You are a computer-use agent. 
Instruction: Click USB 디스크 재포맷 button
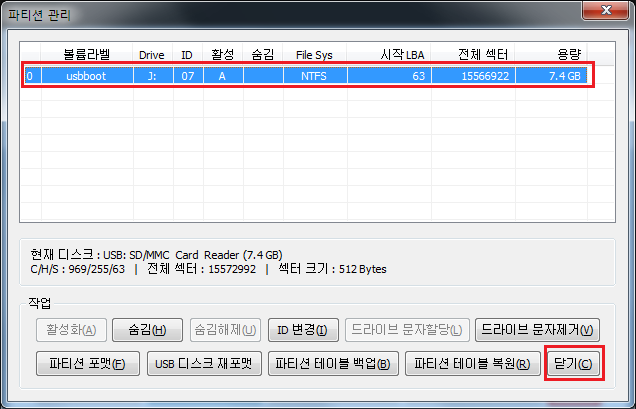click(204, 363)
